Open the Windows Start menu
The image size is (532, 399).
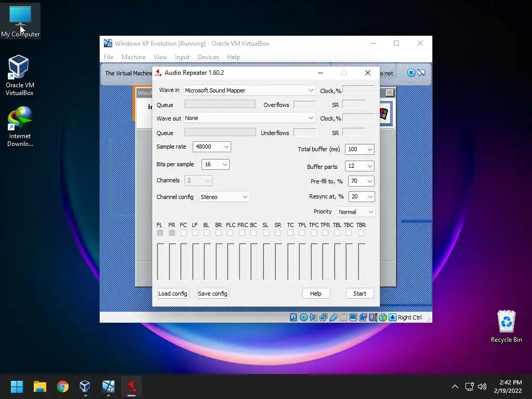pyautogui.click(x=17, y=387)
